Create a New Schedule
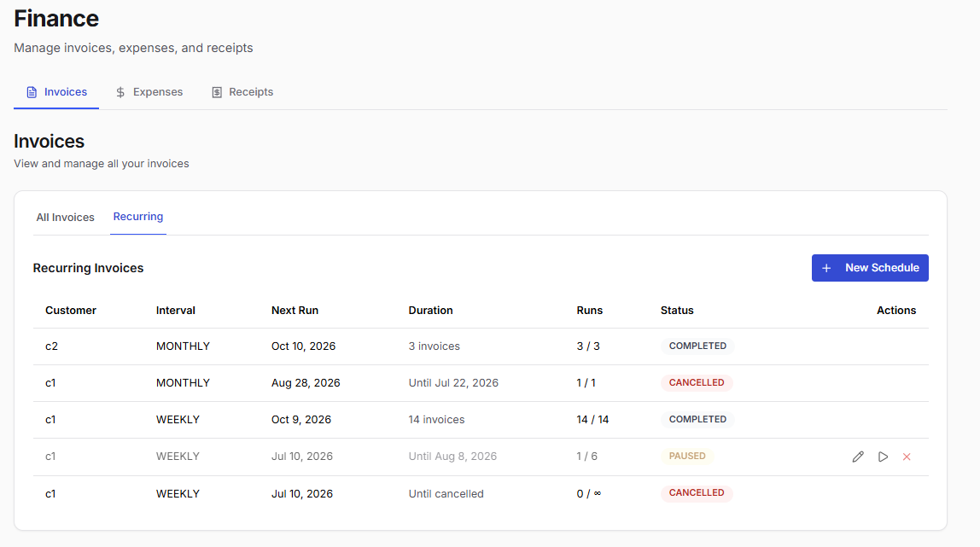Image resolution: width=980 pixels, height=547 pixels. coord(870,268)
